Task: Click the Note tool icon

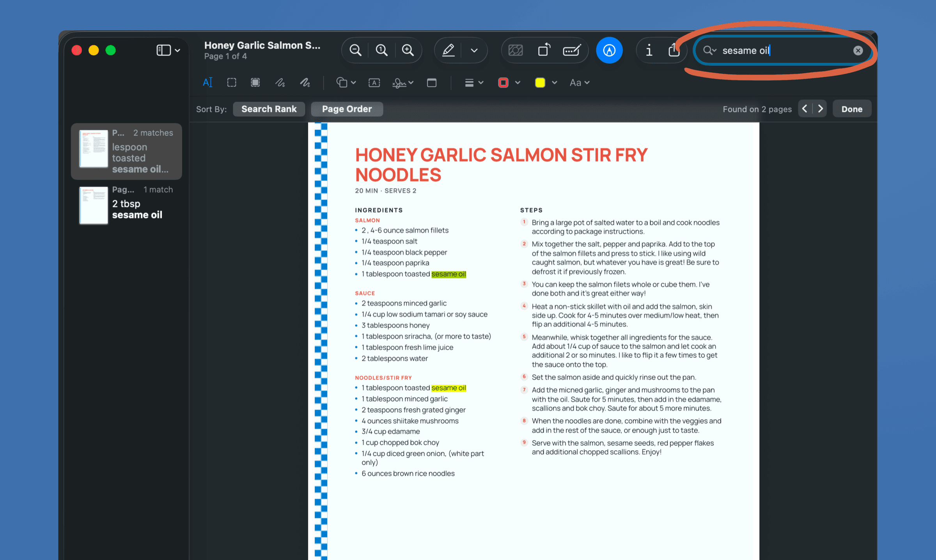Action: click(431, 82)
